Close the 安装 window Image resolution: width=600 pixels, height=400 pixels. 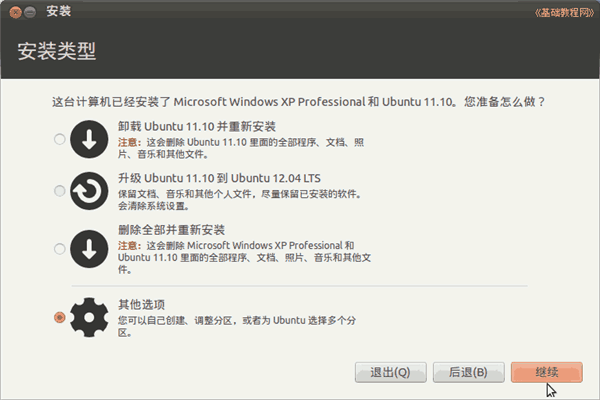[15, 12]
